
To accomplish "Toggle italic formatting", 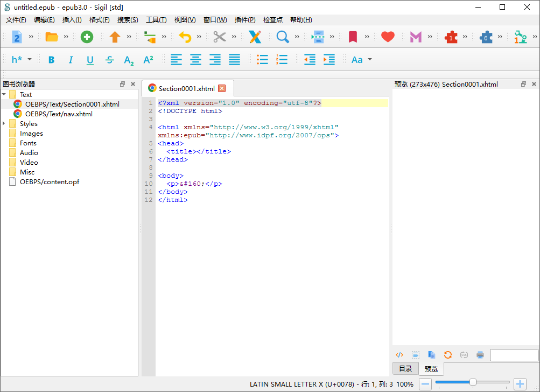I will click(71, 60).
